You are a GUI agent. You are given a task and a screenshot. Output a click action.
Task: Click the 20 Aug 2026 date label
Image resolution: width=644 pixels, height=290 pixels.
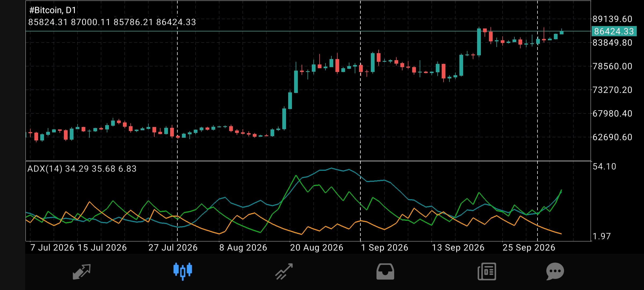tap(317, 248)
